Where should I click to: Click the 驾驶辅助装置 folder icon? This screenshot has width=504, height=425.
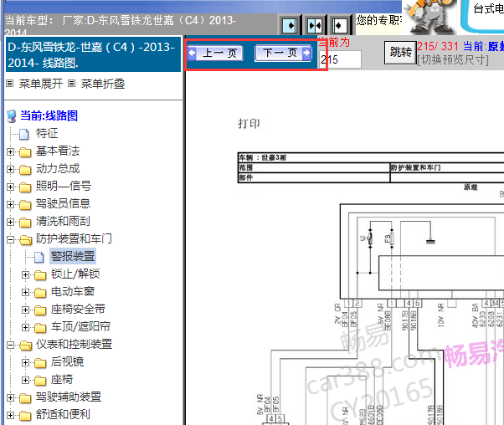click(25, 398)
